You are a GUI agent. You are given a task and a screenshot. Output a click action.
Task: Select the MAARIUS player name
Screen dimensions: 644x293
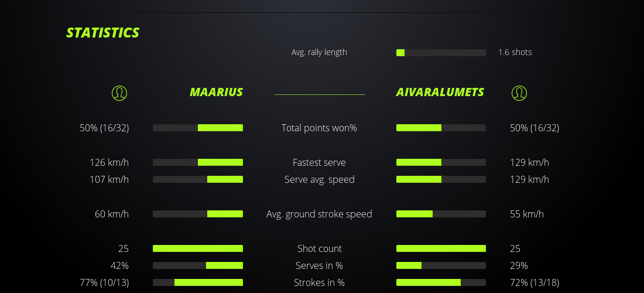click(216, 92)
